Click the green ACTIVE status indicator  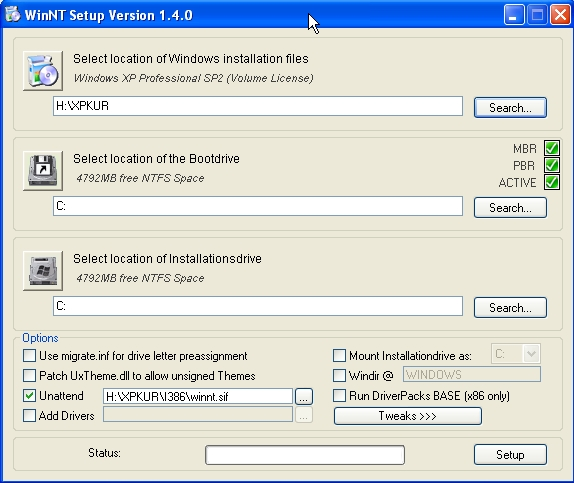pos(551,182)
